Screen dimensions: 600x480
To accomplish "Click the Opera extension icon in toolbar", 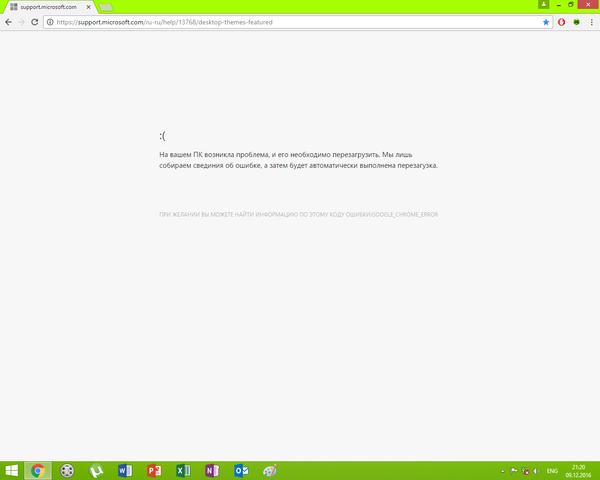I will (561, 21).
